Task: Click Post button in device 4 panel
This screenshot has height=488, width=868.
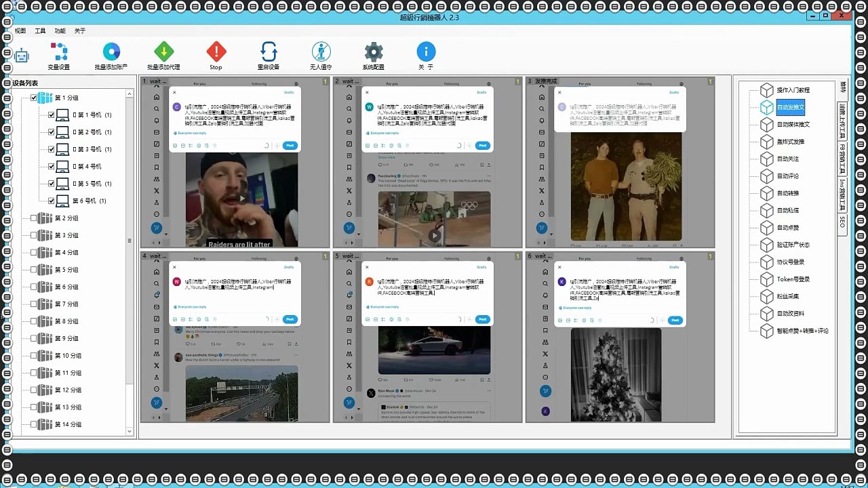Action: click(x=290, y=319)
